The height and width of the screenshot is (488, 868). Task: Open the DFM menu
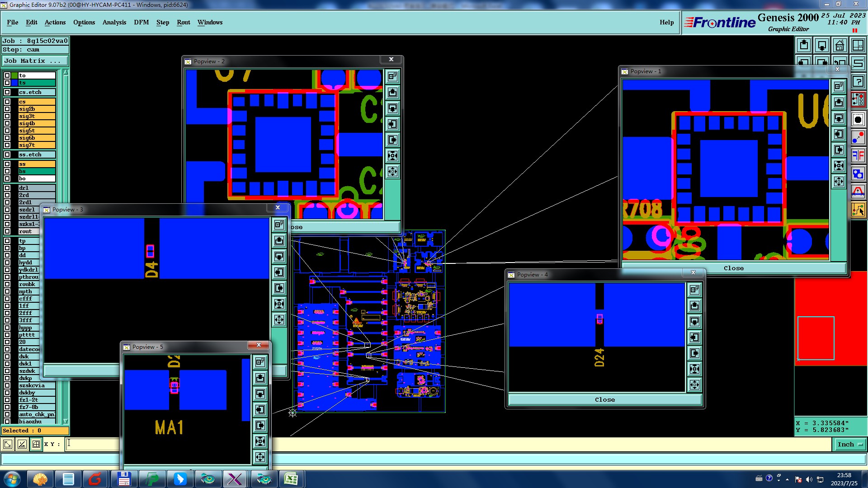click(141, 22)
